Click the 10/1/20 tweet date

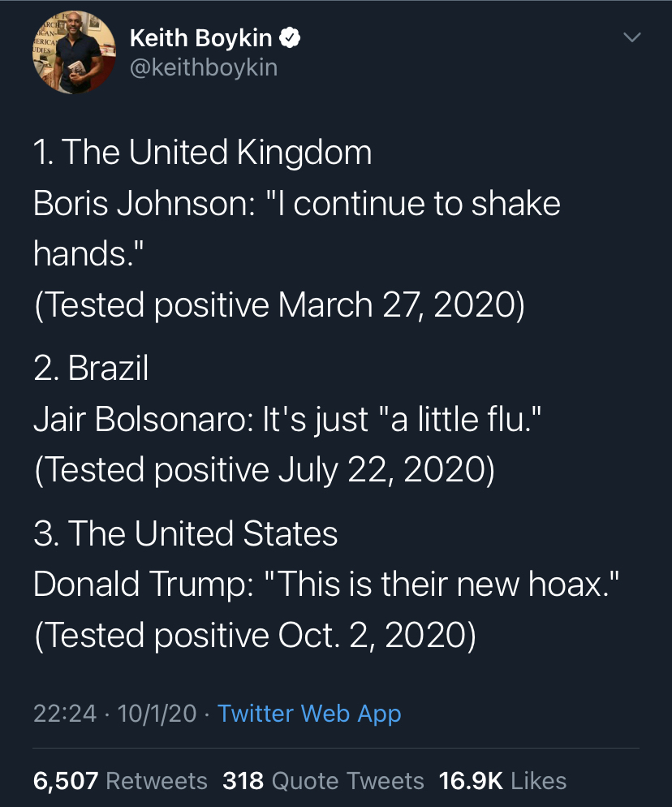tap(157, 714)
